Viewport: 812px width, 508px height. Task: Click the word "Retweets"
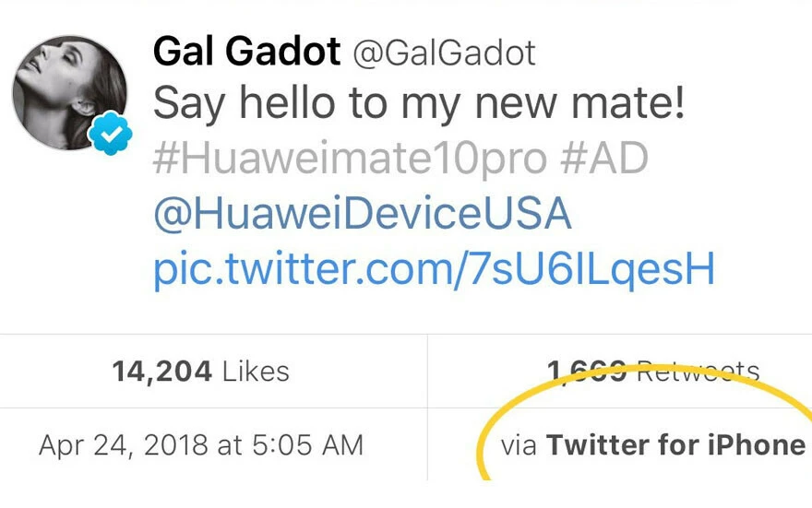tap(699, 372)
